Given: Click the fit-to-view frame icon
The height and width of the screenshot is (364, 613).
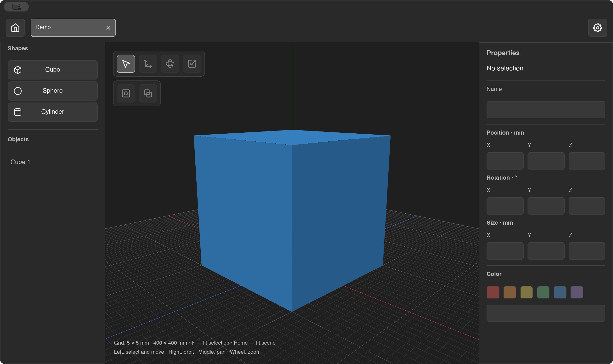Looking at the screenshot, I should pyautogui.click(x=126, y=93).
